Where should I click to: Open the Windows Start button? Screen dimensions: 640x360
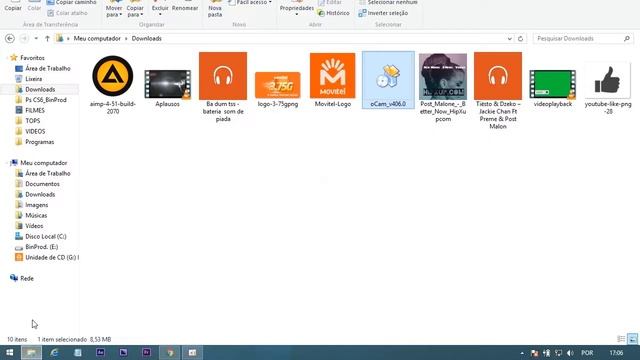(x=9, y=353)
